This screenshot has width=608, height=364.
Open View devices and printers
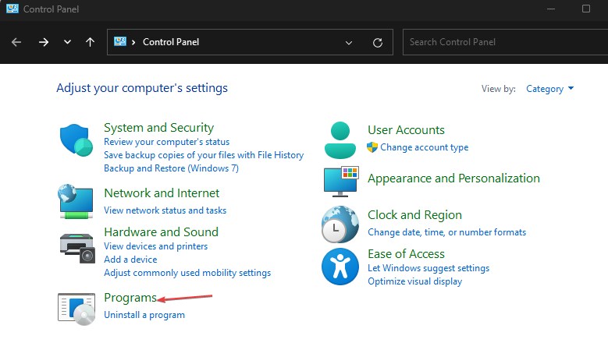point(155,246)
